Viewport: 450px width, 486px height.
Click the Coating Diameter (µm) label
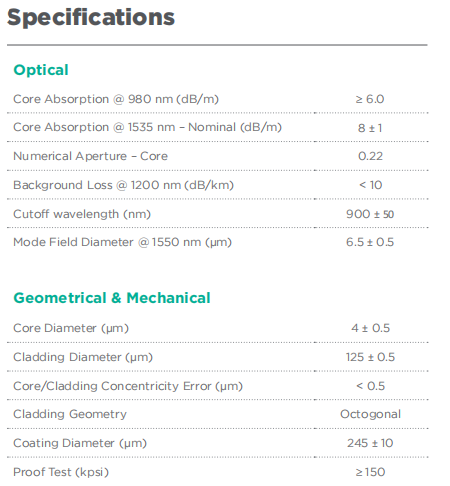(x=80, y=443)
